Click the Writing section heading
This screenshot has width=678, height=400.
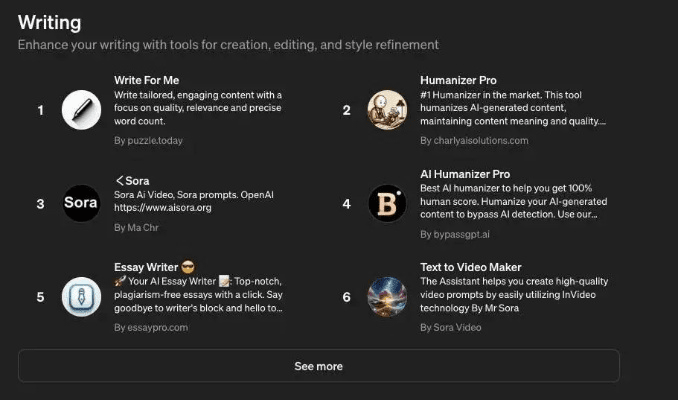tap(50, 21)
